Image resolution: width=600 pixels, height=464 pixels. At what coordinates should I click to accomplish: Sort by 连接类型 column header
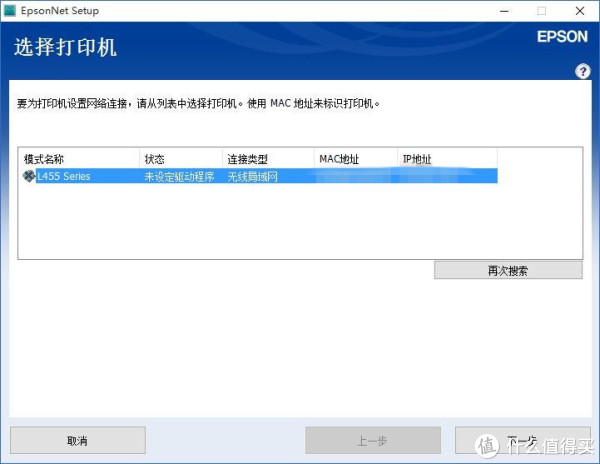click(268, 159)
